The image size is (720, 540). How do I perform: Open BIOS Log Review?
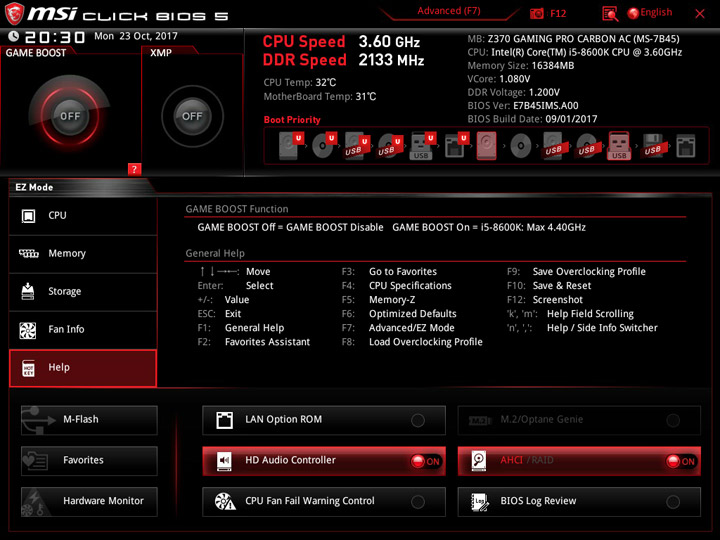[579, 501]
